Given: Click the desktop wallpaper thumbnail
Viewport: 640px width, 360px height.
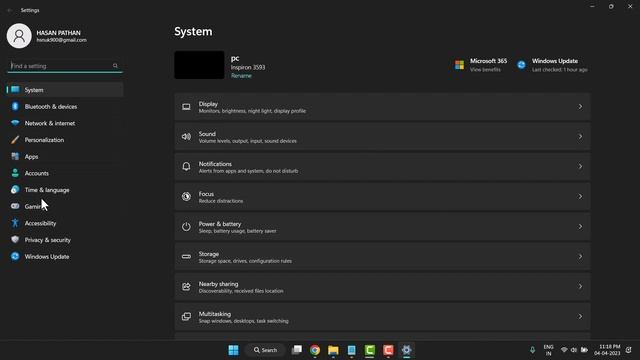Looking at the screenshot, I should point(199,65).
